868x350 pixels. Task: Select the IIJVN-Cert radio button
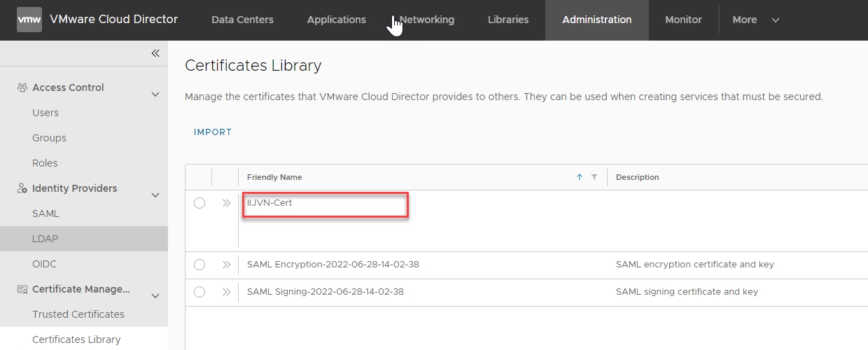[199, 203]
